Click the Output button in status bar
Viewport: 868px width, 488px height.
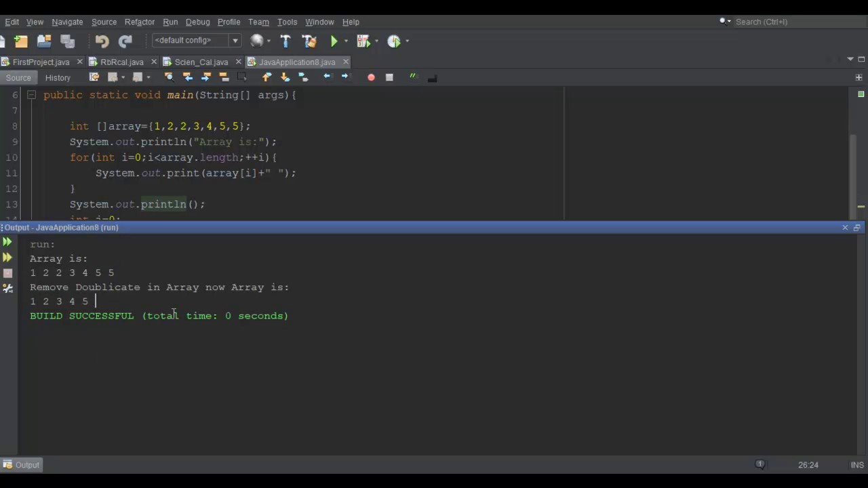21,465
